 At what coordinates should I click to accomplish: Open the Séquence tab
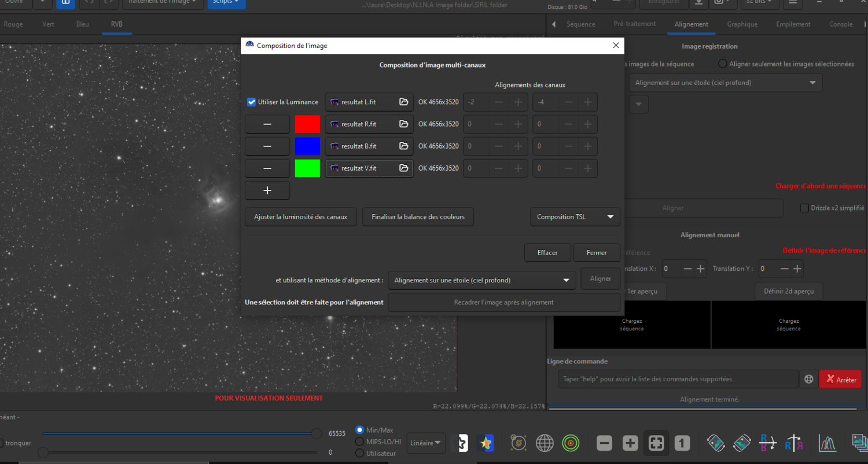[581, 24]
